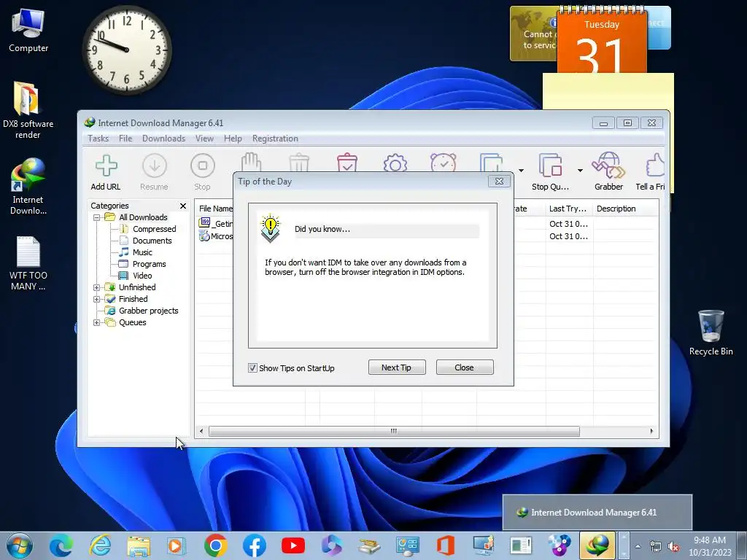Open File Explorer from taskbar
Viewport: 747px width, 560px height.
coord(139,545)
